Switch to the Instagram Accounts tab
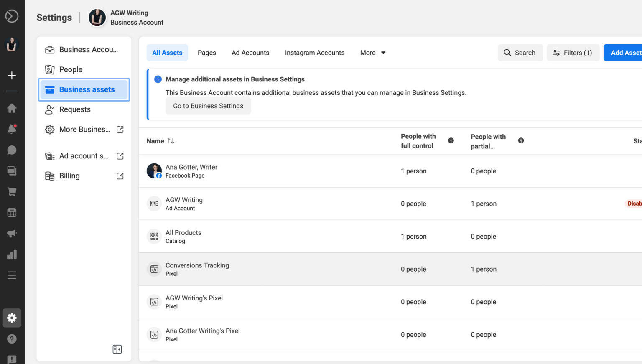Image resolution: width=642 pixels, height=364 pixels. [315, 53]
